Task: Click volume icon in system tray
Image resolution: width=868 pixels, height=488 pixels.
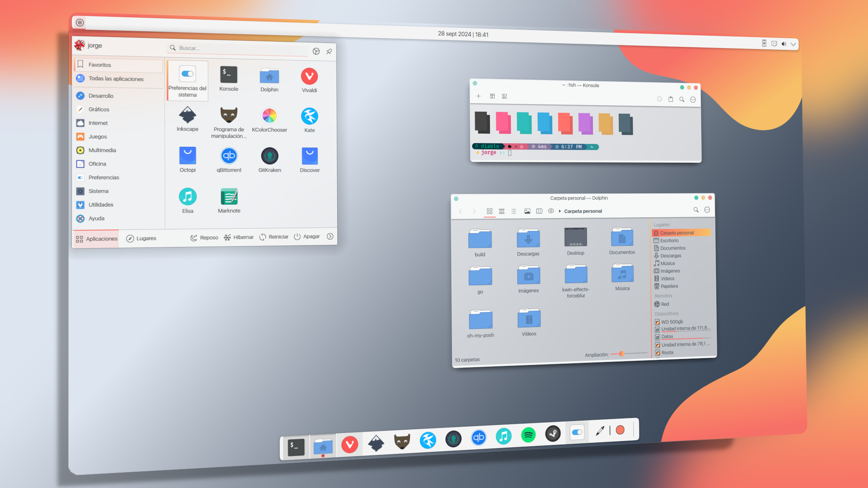Action: pos(784,44)
